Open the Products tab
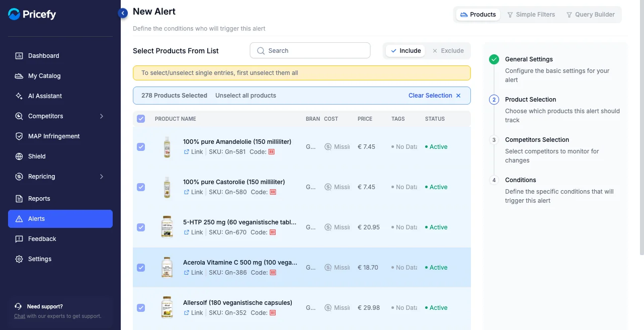The width and height of the screenshot is (644, 330). click(478, 15)
